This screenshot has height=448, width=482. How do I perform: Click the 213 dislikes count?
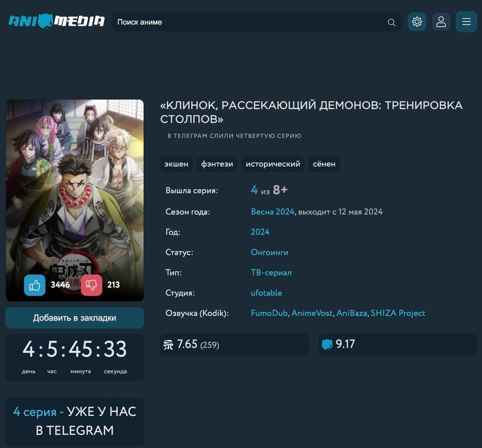pos(113,285)
